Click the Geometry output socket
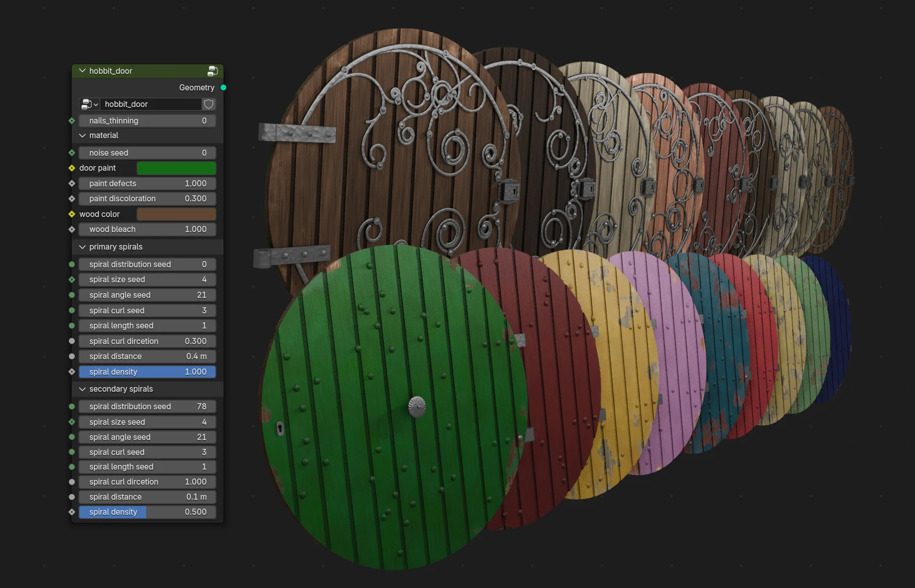The height and width of the screenshot is (588, 915). (x=223, y=87)
